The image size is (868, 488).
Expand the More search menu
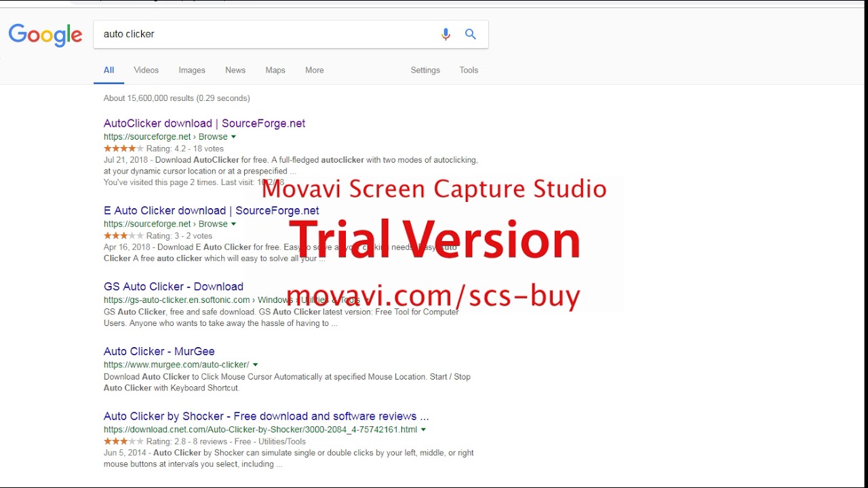tap(315, 70)
